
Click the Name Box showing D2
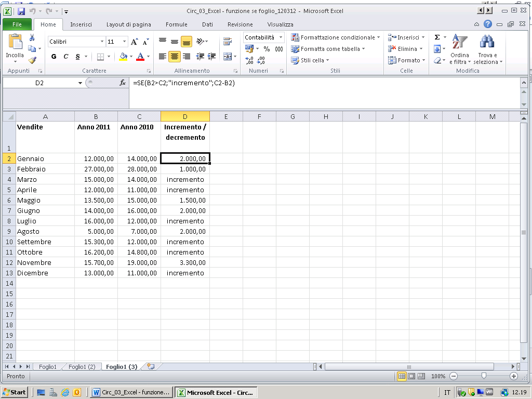coord(39,83)
